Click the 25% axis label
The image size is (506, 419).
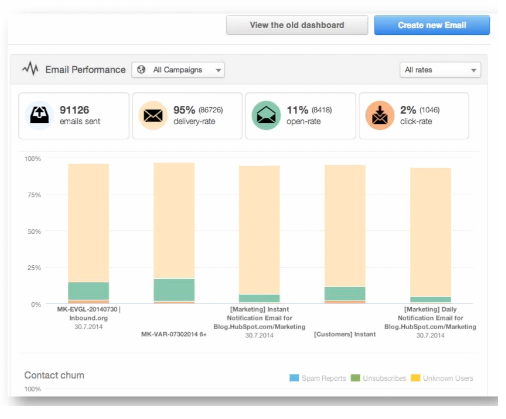34,268
